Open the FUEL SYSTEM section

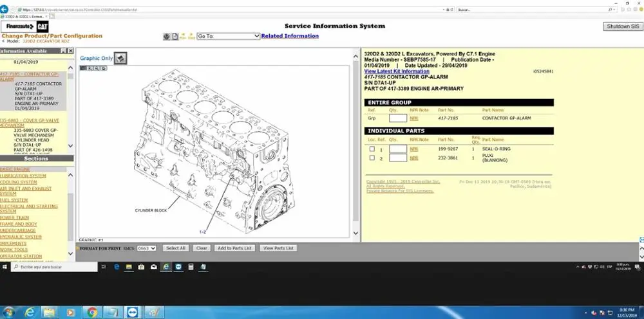pos(14,200)
